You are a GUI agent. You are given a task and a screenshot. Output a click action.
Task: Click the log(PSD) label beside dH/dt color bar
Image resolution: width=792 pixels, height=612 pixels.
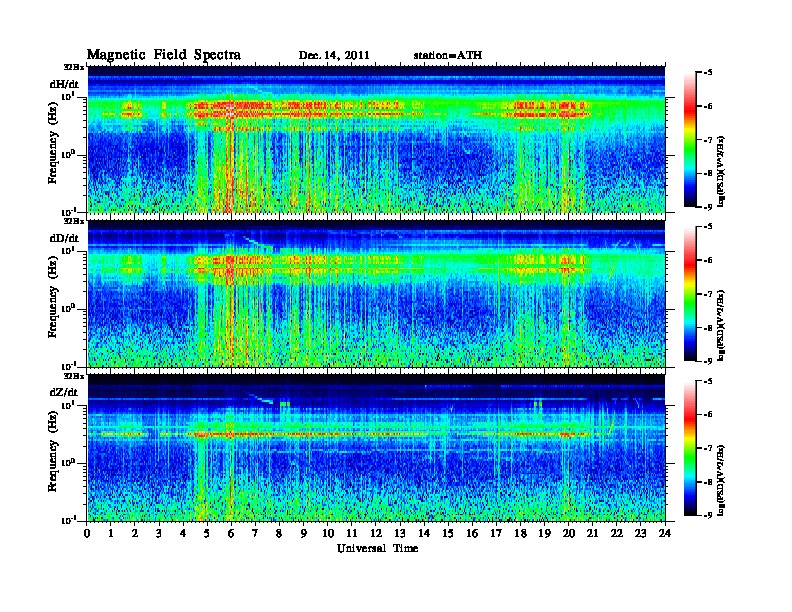click(x=722, y=172)
